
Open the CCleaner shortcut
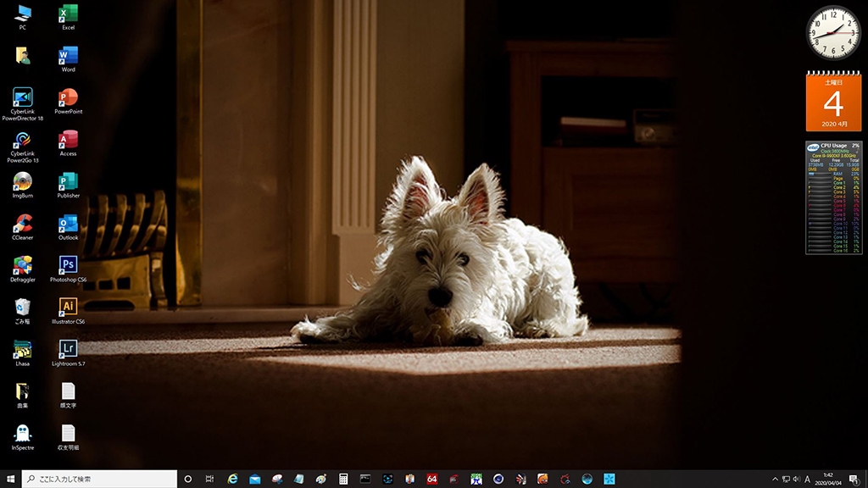pyautogui.click(x=22, y=227)
